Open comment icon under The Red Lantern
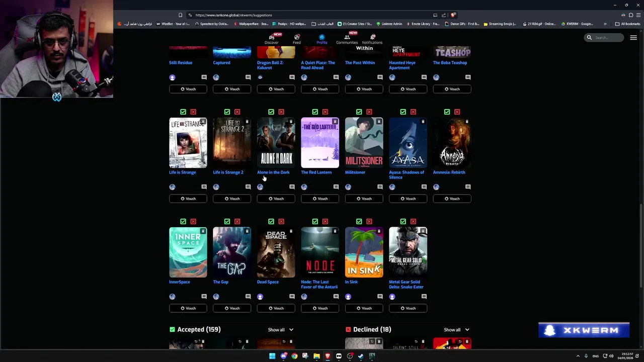The height and width of the screenshot is (362, 644). pos(336,187)
